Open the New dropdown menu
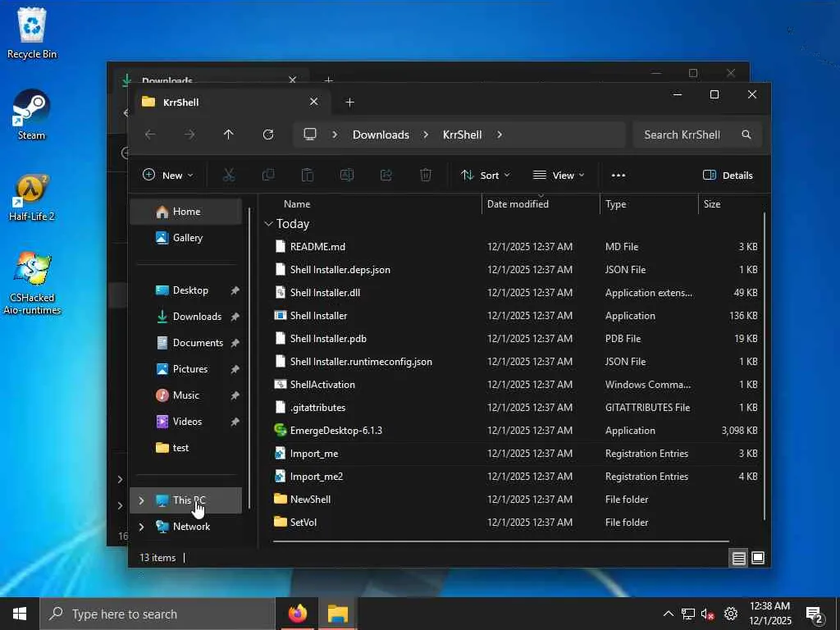This screenshot has width=840, height=630. click(x=167, y=176)
